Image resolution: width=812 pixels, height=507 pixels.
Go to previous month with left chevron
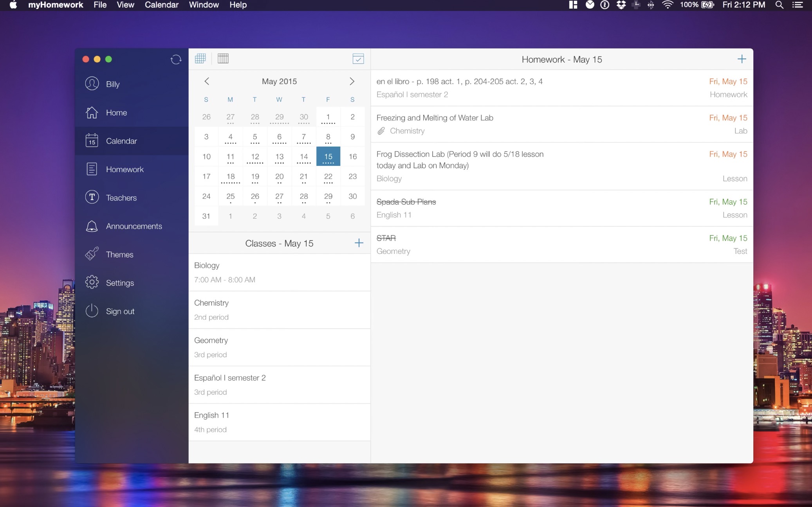click(x=207, y=81)
